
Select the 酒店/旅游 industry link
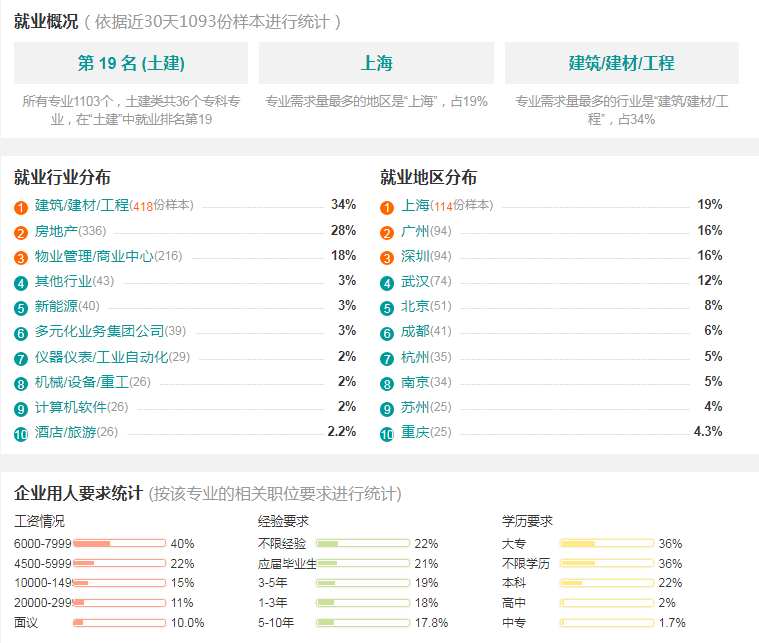point(65,432)
